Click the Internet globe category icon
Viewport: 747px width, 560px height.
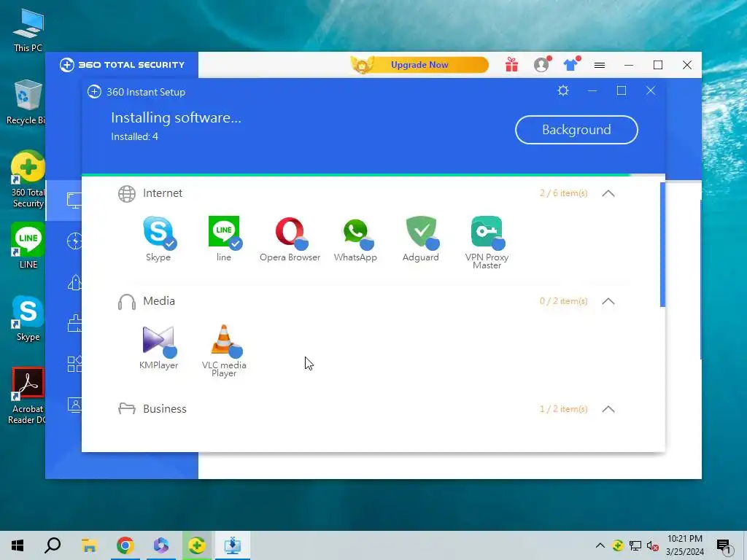coord(127,194)
